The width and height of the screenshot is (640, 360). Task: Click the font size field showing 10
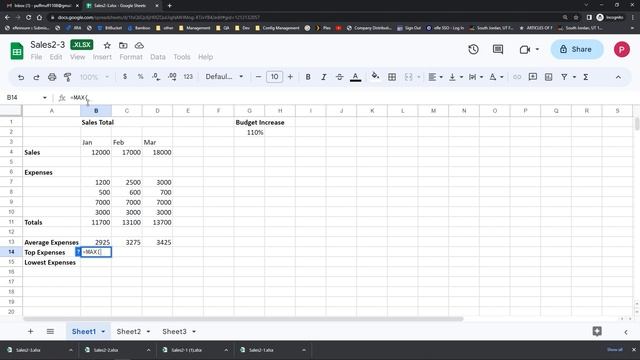click(x=274, y=77)
